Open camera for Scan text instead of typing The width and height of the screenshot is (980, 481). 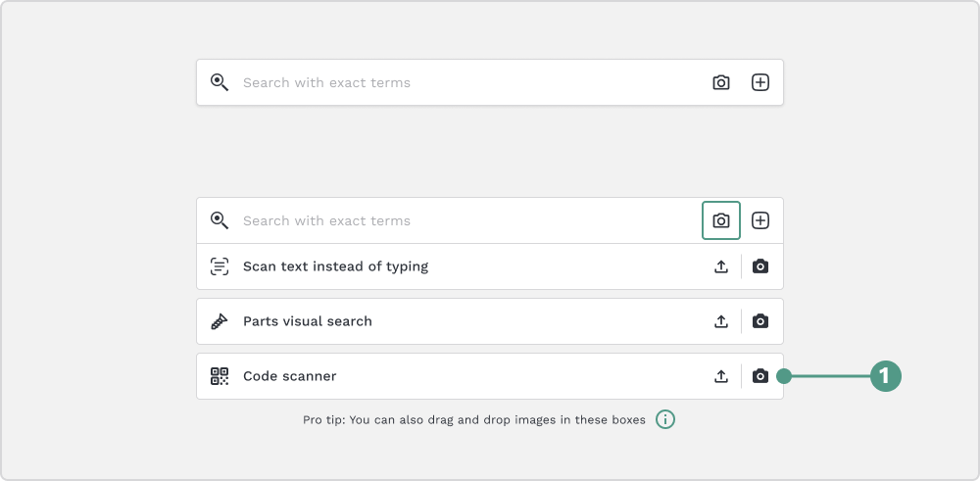click(760, 266)
